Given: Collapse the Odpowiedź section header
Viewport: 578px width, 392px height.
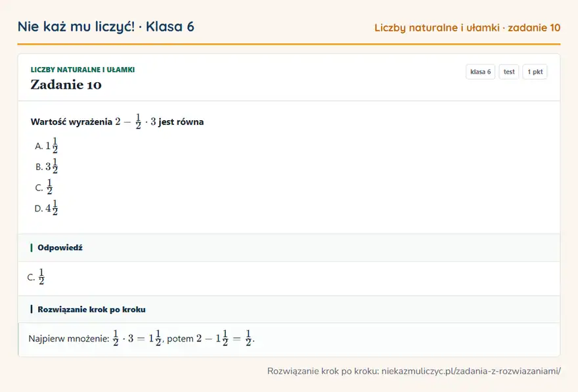Looking at the screenshot, I should click(x=289, y=248).
